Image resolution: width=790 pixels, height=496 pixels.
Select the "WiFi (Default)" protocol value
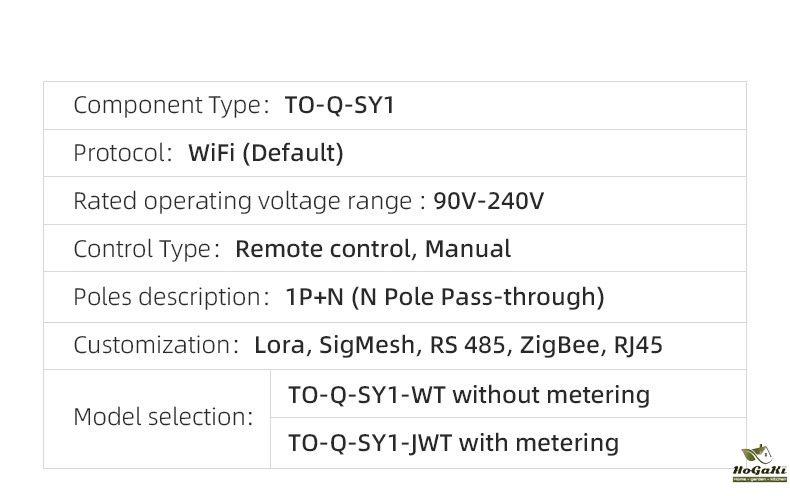pyautogui.click(x=266, y=153)
